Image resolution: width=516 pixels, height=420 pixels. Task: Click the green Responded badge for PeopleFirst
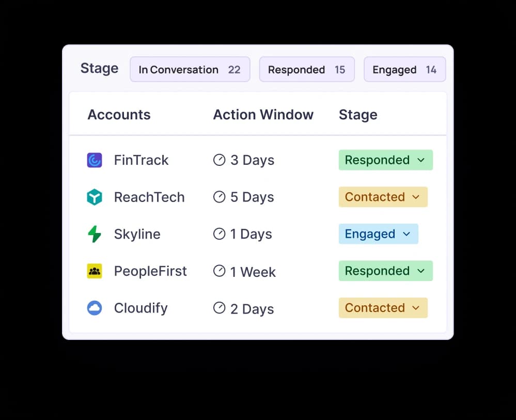coord(385,271)
